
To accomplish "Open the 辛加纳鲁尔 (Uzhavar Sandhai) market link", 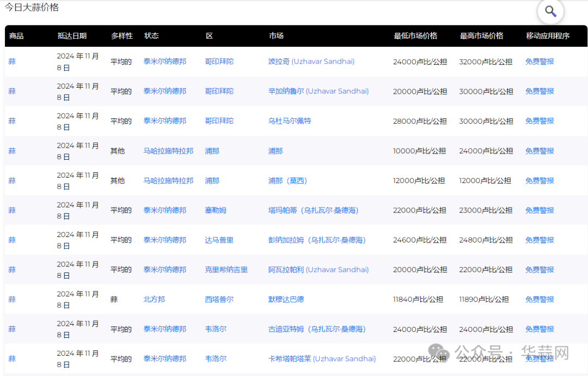I will [x=318, y=91].
